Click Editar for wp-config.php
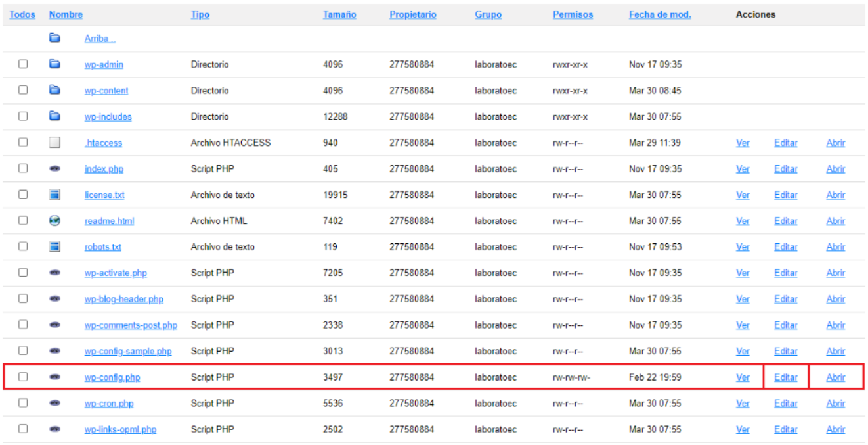Viewport: 868px width, 445px height. pos(786,377)
